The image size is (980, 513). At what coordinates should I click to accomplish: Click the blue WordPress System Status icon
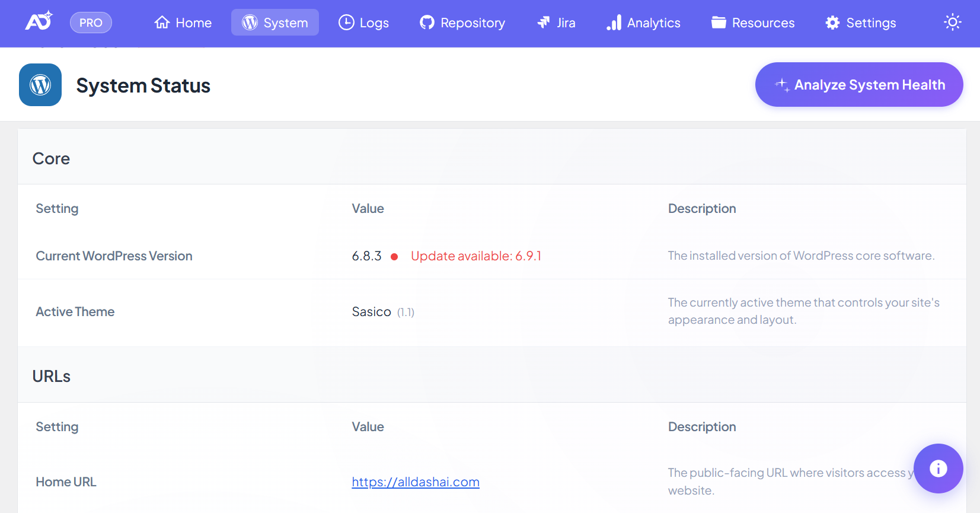pyautogui.click(x=40, y=85)
